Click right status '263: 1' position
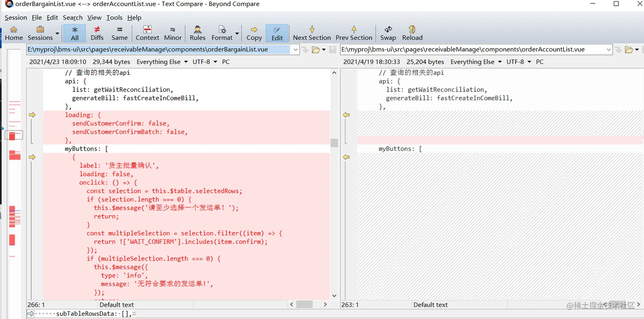Screen dimensions: 644x319 350,305
